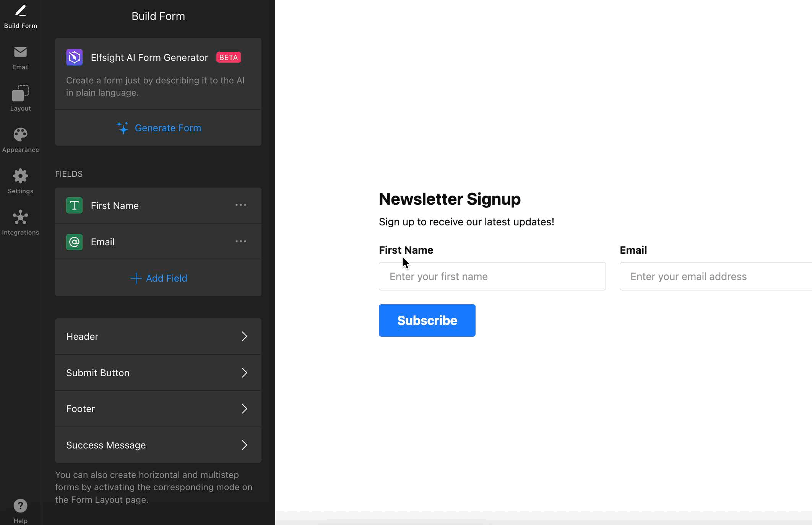The image size is (812, 525).
Task: Open the Settings gear icon
Action: [x=20, y=176]
